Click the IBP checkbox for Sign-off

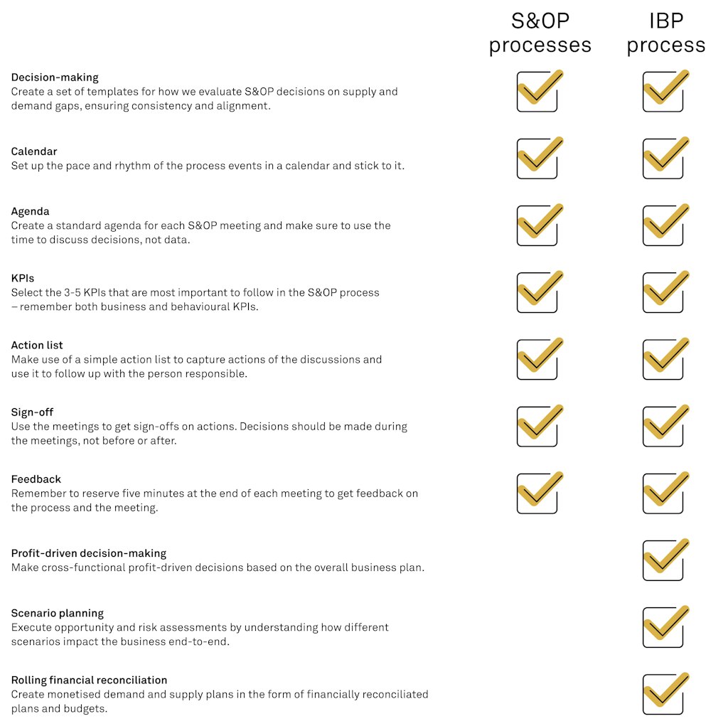pos(663,427)
